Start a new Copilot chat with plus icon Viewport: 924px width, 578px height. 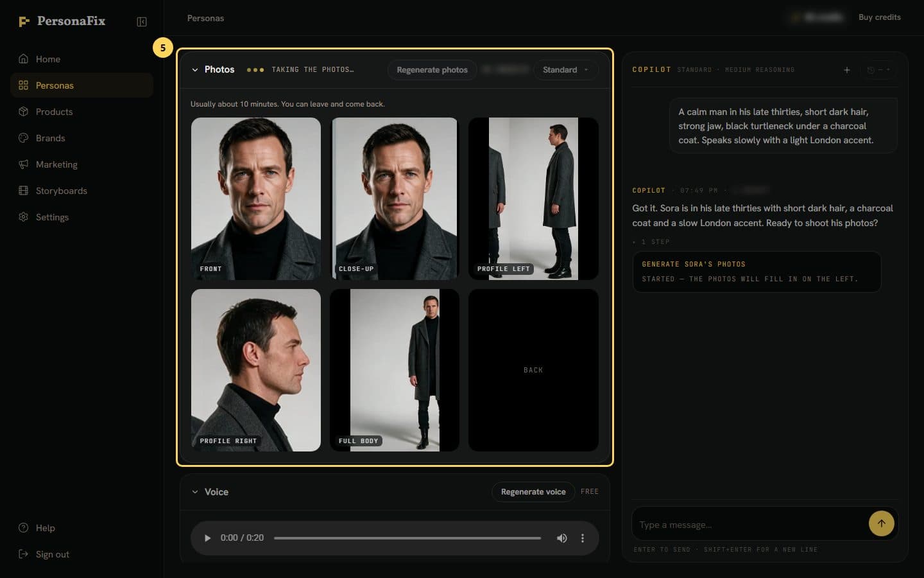click(847, 70)
